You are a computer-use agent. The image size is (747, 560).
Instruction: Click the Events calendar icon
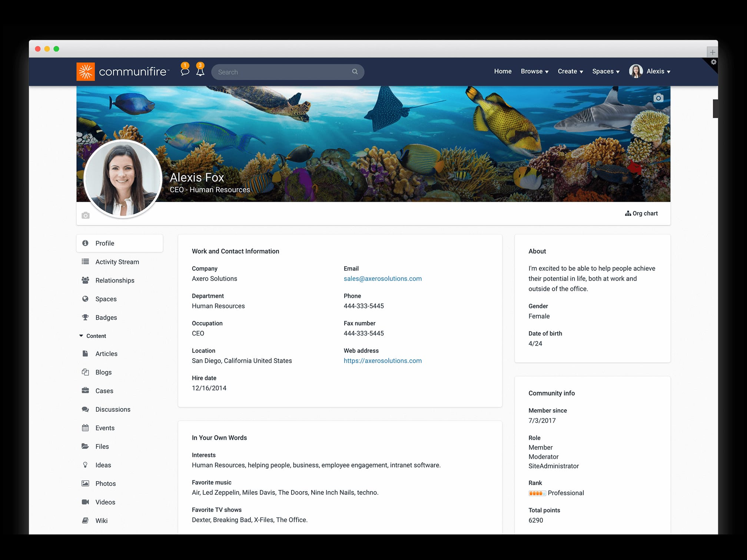[85, 428]
